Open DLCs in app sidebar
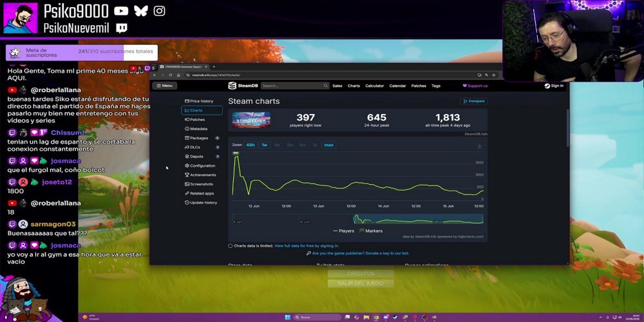The image size is (644, 322). pos(201,147)
